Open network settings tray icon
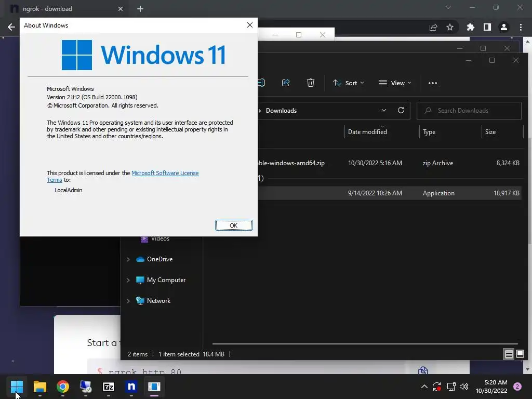 click(451, 387)
